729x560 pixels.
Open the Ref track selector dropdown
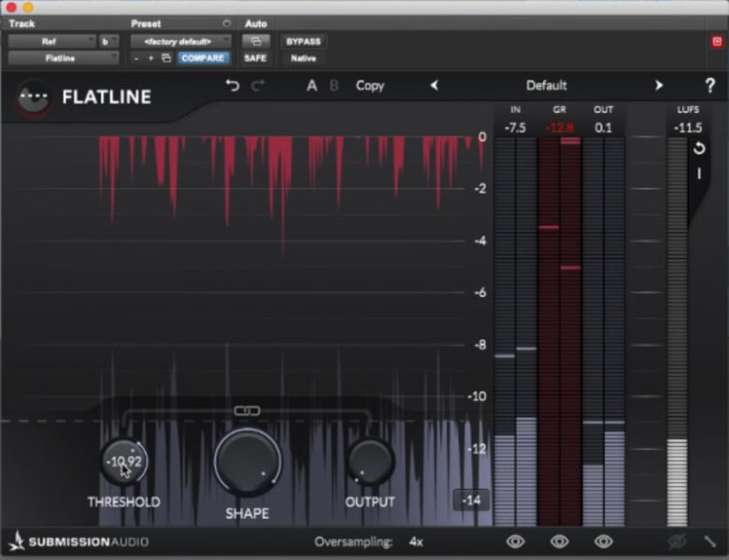(51, 41)
